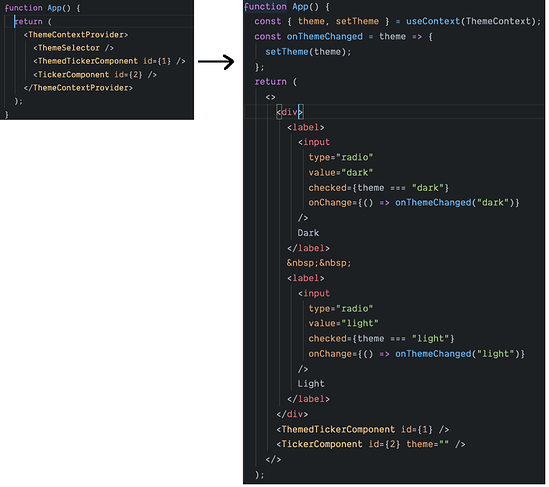The image size is (549, 487).
Task: Click the value="dark" attribute
Action: point(341,173)
